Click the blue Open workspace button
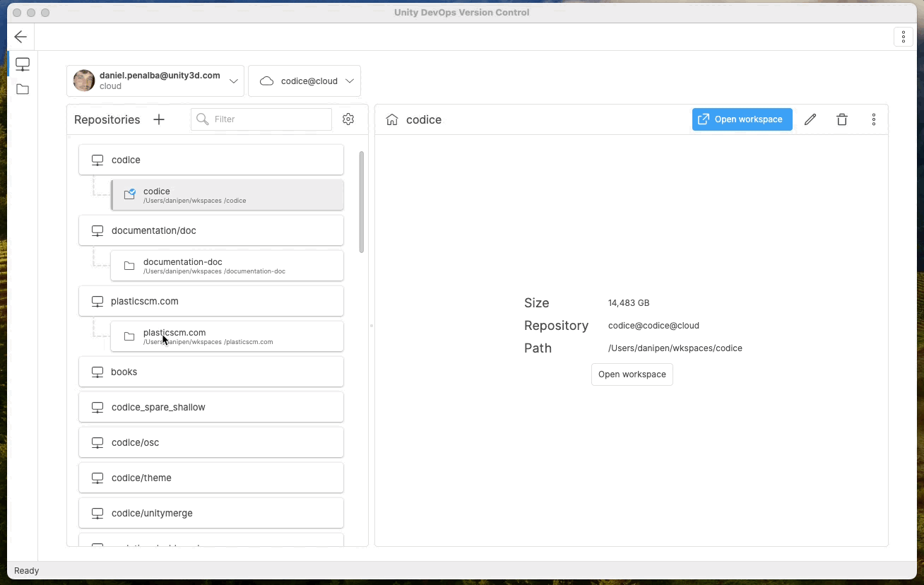924x585 pixels. coord(742,119)
